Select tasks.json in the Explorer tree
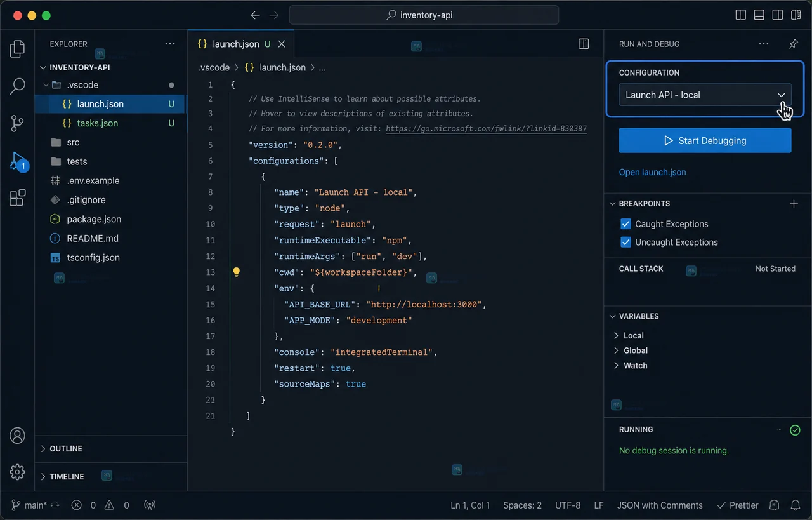The height and width of the screenshot is (520, 812). point(110,123)
